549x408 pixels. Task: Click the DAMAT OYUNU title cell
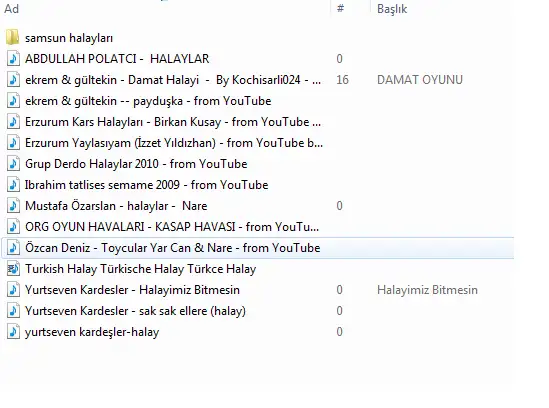coord(420,80)
